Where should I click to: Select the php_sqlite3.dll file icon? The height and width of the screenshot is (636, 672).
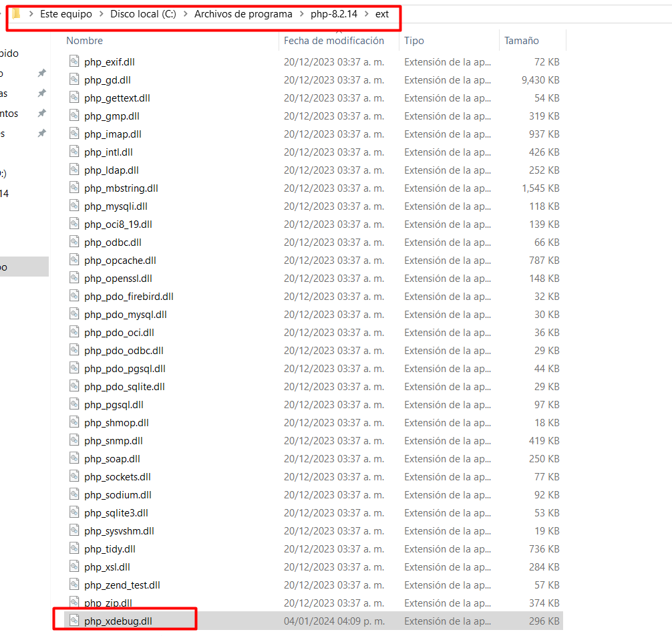tap(74, 512)
